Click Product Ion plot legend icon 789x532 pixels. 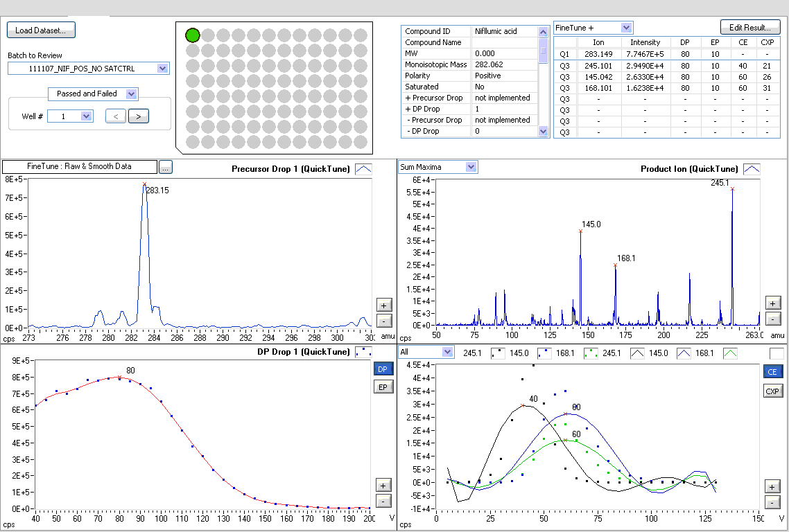coord(752,169)
